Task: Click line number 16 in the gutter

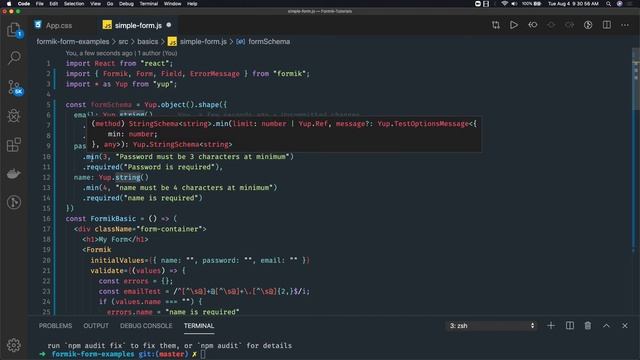Action: tap(46, 219)
